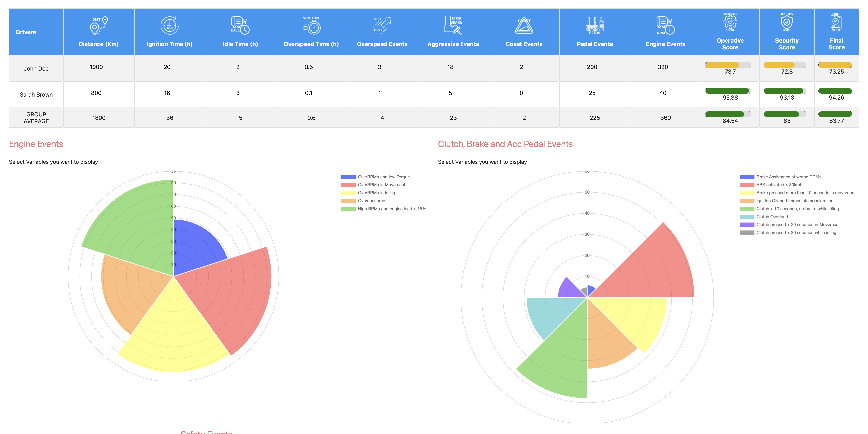Click the Coast Events triangle icon
The image size is (868, 434).
[x=524, y=26]
